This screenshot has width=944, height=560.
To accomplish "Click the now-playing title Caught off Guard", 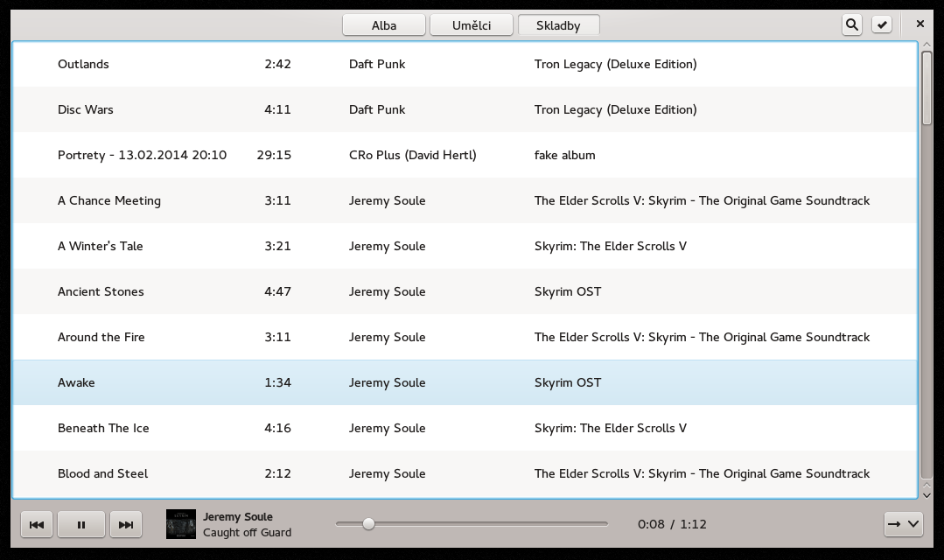I will (x=247, y=532).
